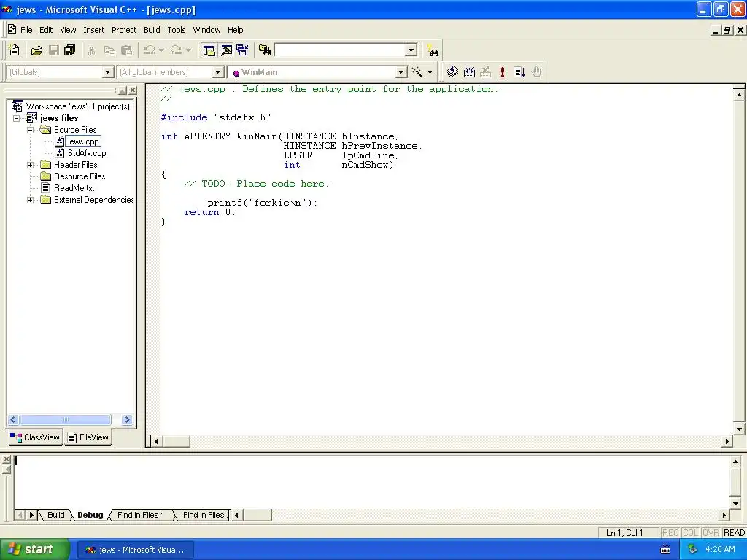This screenshot has height=560, width=747.
Task: Expand the Header Files folder
Action: 30,165
